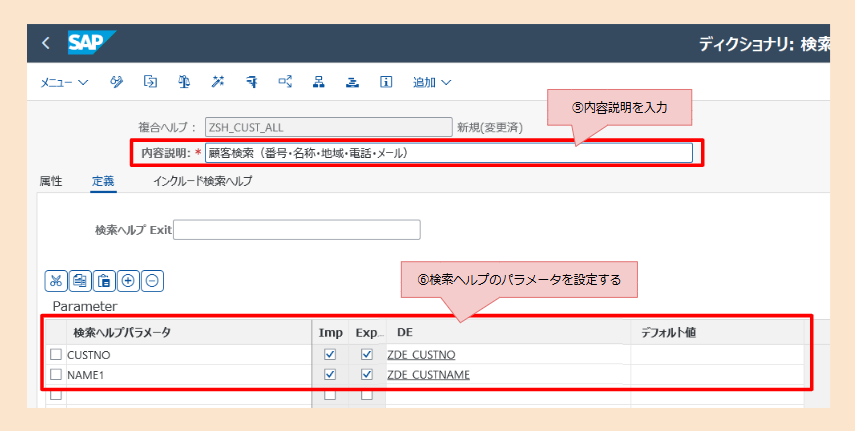
Task: Toggle the Exp checkbox for NAME1
Action: 366,375
